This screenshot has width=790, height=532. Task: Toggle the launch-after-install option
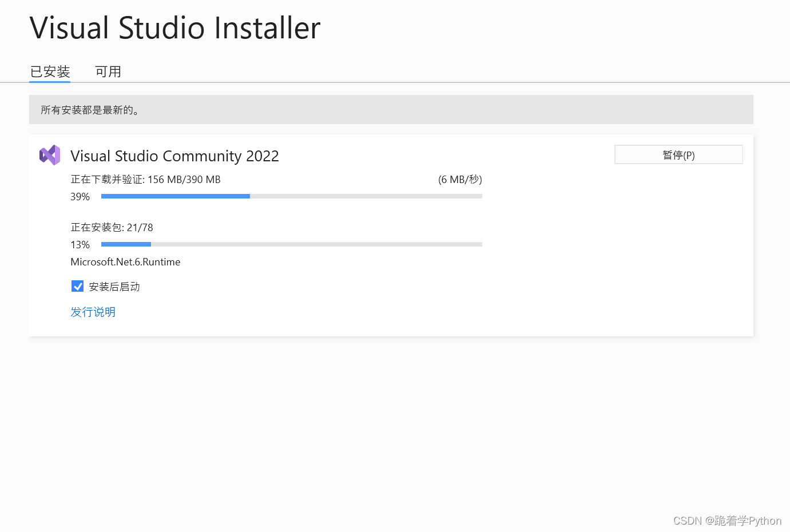point(77,286)
